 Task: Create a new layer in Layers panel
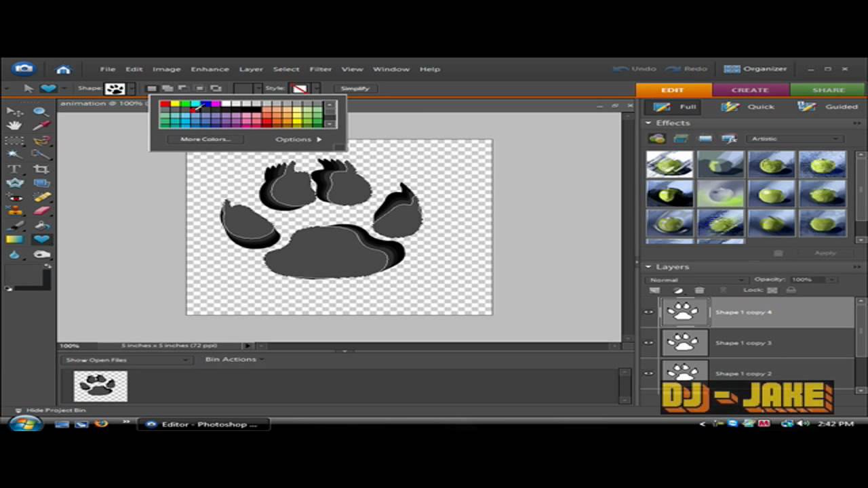[654, 290]
